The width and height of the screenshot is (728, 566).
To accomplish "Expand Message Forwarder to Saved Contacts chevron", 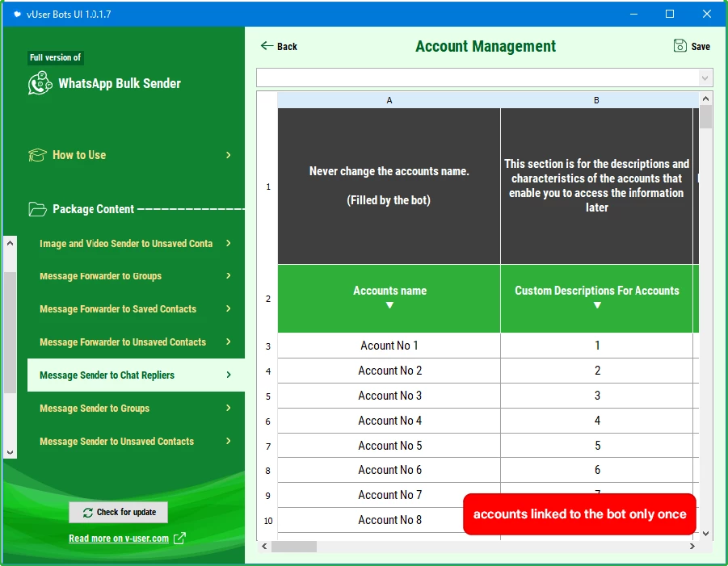I will [x=228, y=308].
